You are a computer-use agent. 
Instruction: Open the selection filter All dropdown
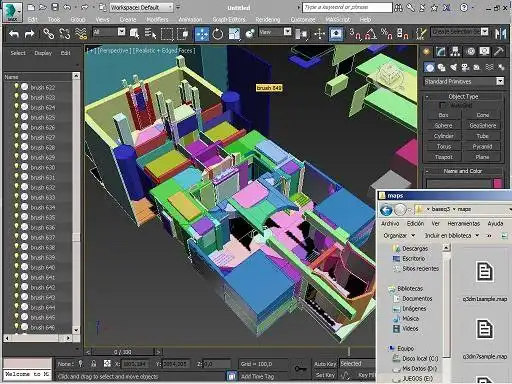tap(109, 32)
